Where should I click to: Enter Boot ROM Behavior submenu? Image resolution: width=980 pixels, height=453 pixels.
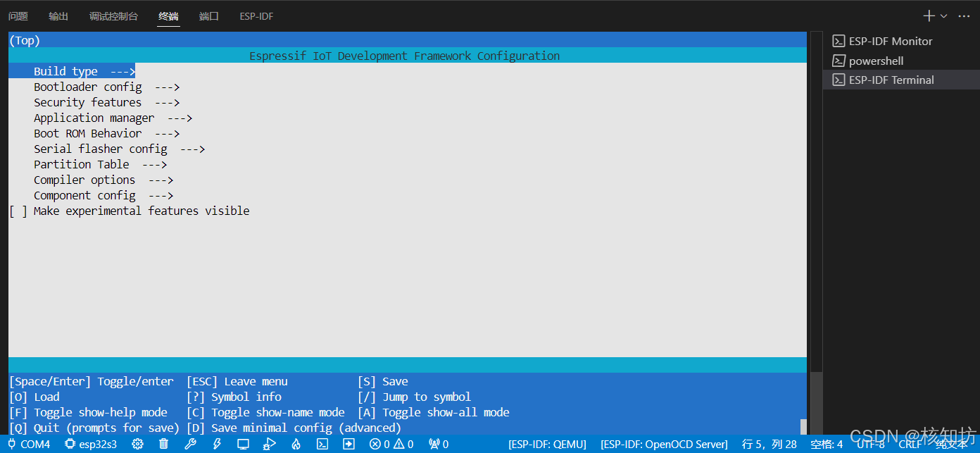(107, 133)
